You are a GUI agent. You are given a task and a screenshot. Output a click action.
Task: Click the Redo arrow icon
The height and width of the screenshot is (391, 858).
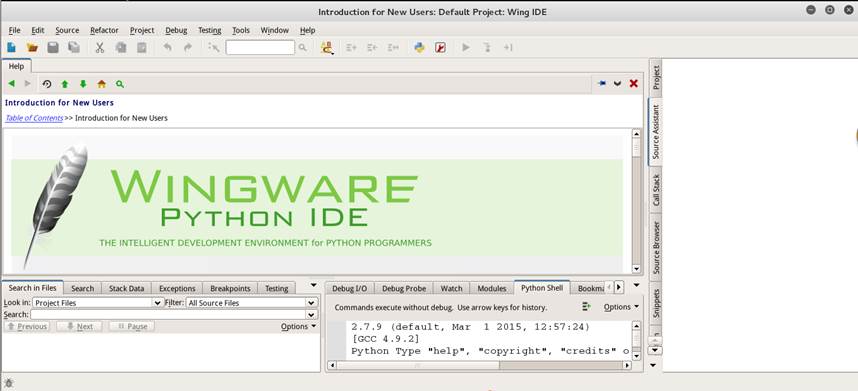188,48
